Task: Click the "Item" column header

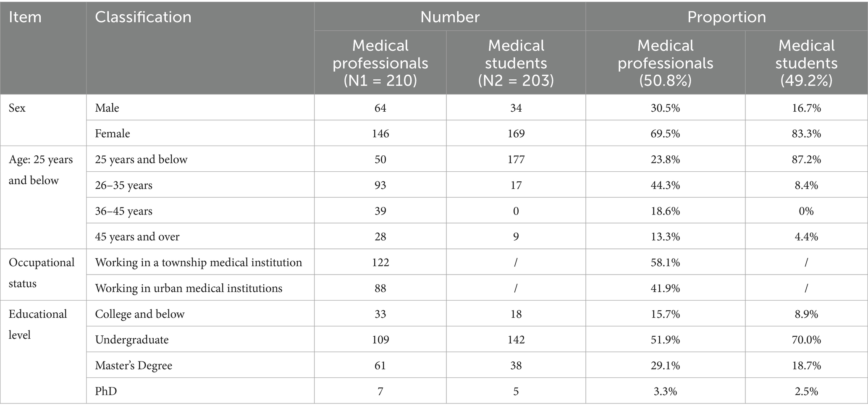Action: click(25, 17)
